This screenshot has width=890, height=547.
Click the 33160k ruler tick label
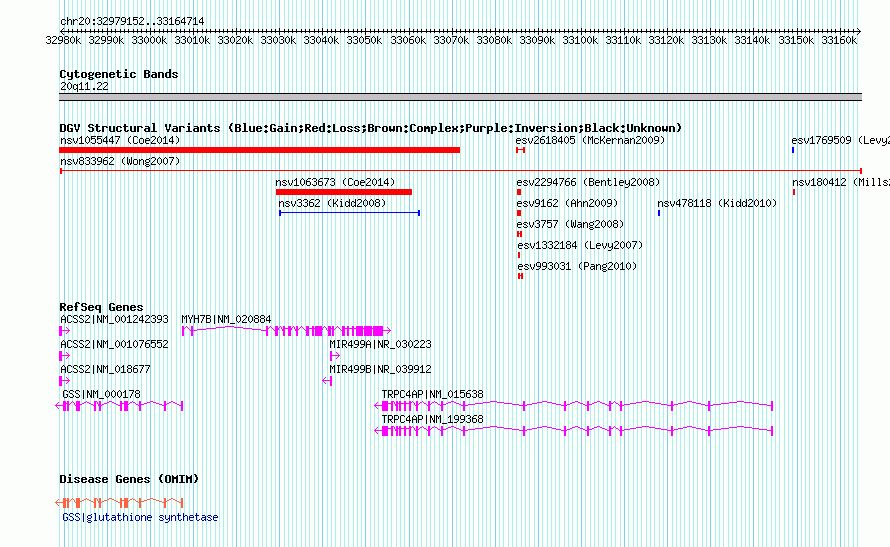[839, 40]
